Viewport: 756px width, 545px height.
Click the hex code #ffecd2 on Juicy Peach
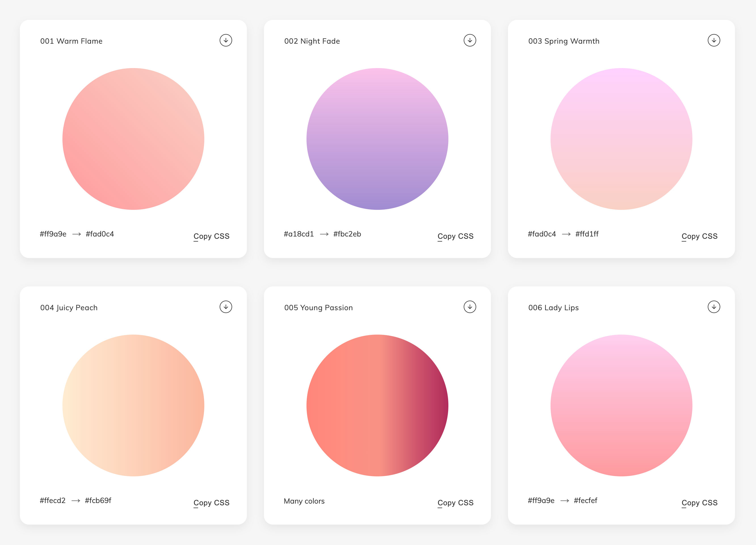53,500
